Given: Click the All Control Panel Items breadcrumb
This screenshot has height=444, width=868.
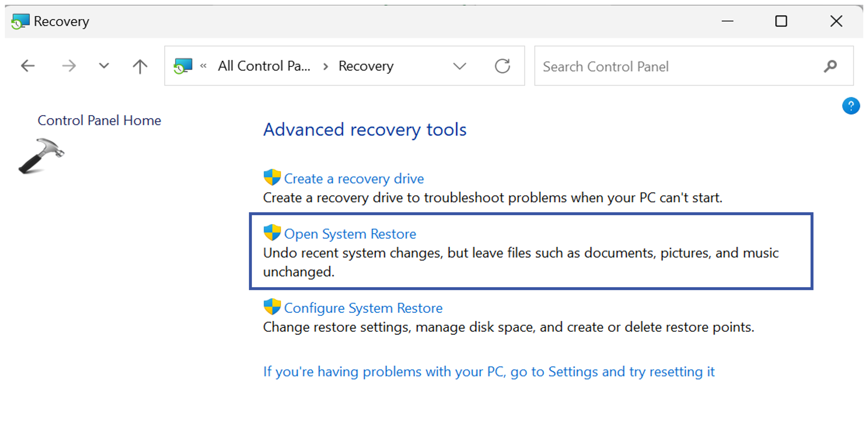Looking at the screenshot, I should 264,66.
